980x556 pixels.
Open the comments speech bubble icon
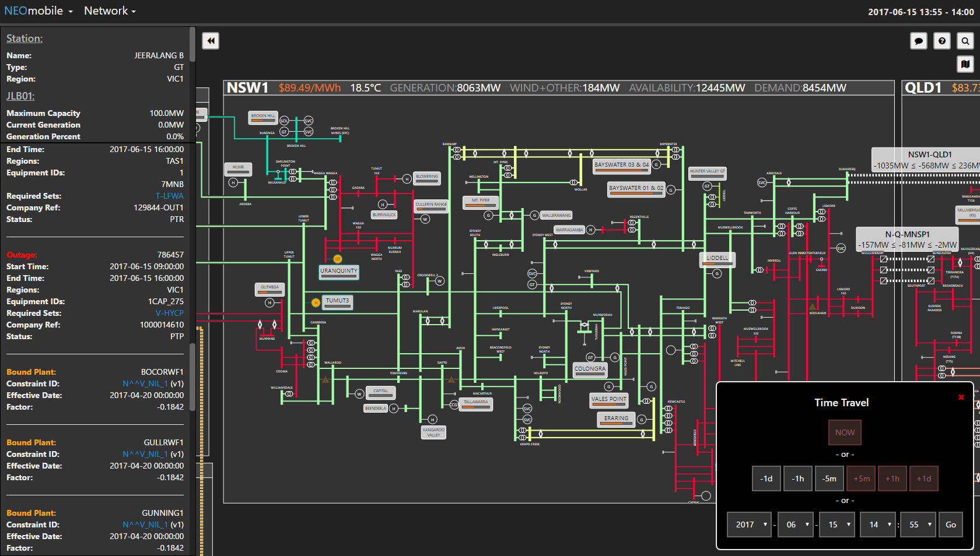click(x=919, y=41)
